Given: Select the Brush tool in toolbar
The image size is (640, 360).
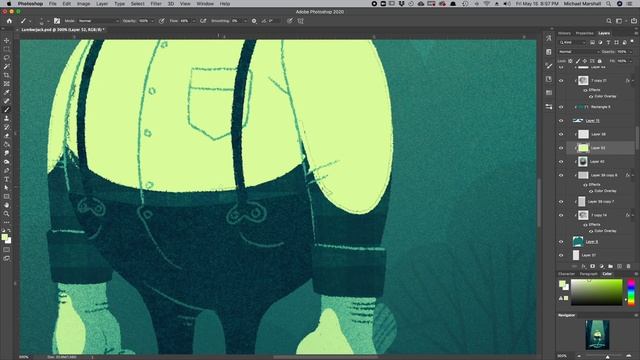Looking at the screenshot, I should 7,109.
